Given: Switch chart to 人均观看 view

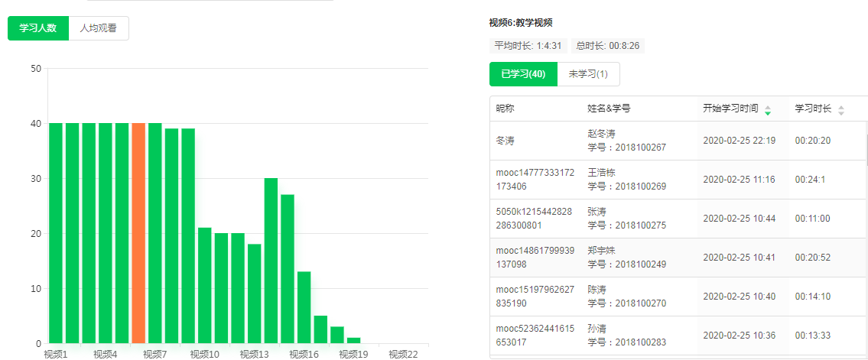Looking at the screenshot, I should [99, 28].
